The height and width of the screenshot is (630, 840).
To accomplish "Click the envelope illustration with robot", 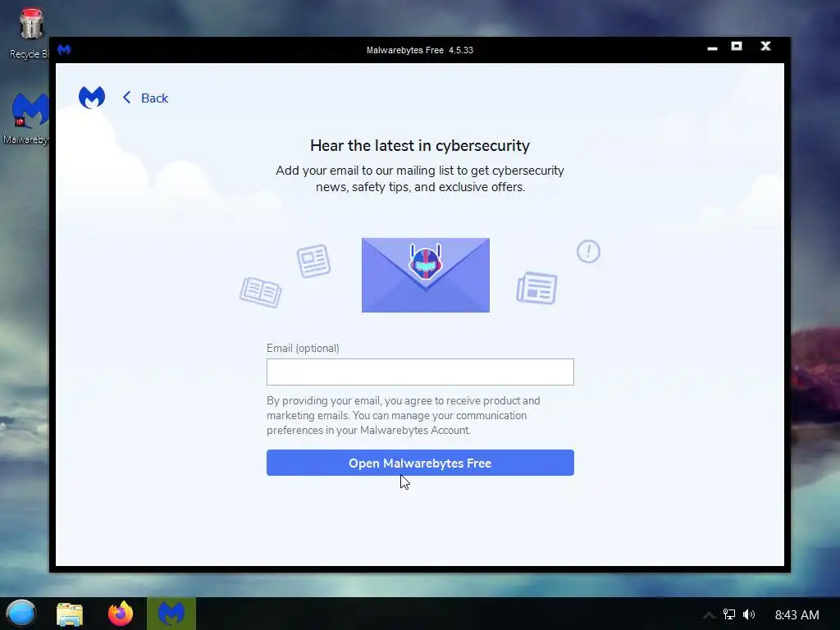I will 426,275.
